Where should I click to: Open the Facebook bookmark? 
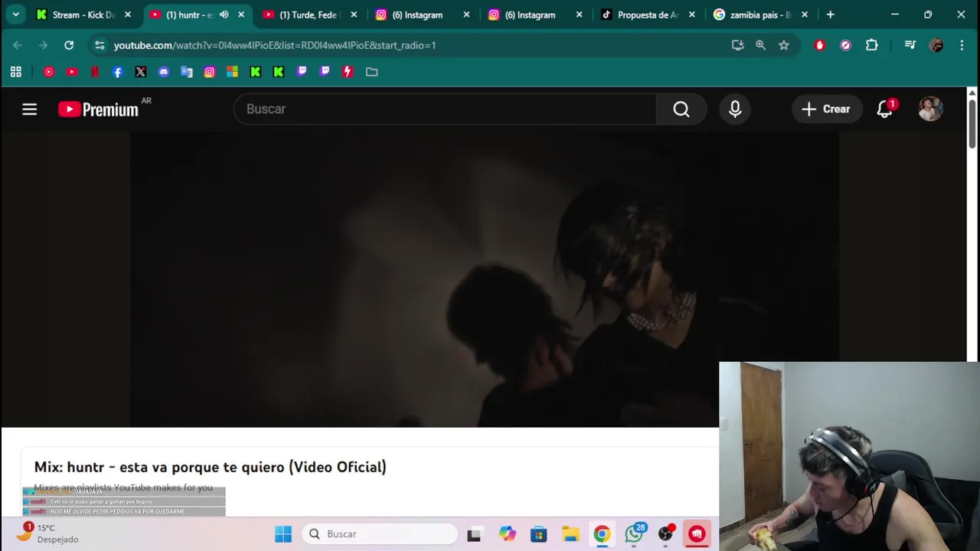tap(118, 72)
